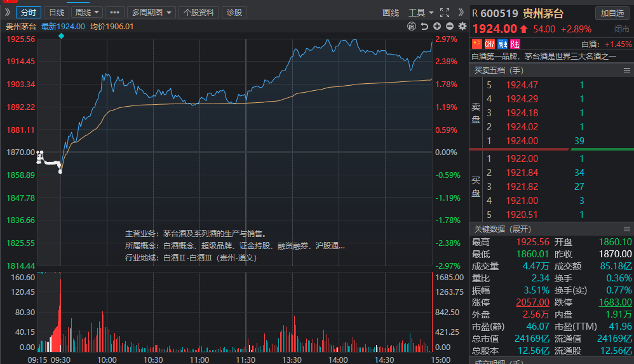Screen dimensions: 634x364
Task: Select 画线 drawing tool
Action: (391, 13)
